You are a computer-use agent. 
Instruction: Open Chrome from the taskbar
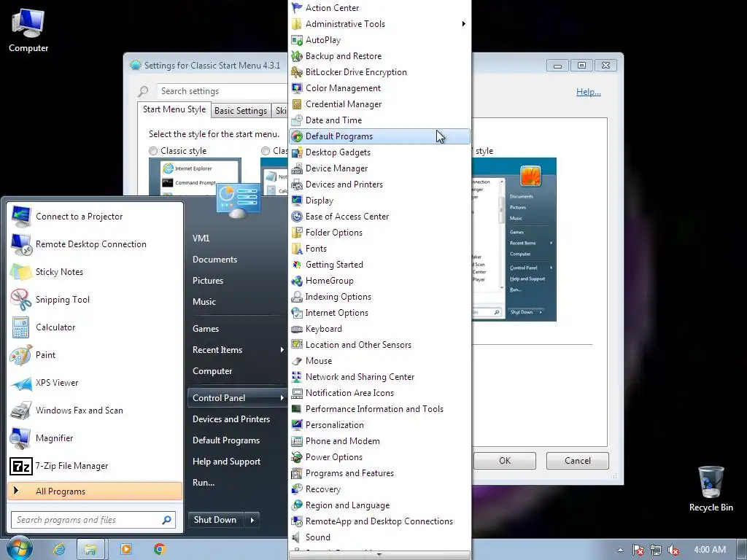(160, 549)
